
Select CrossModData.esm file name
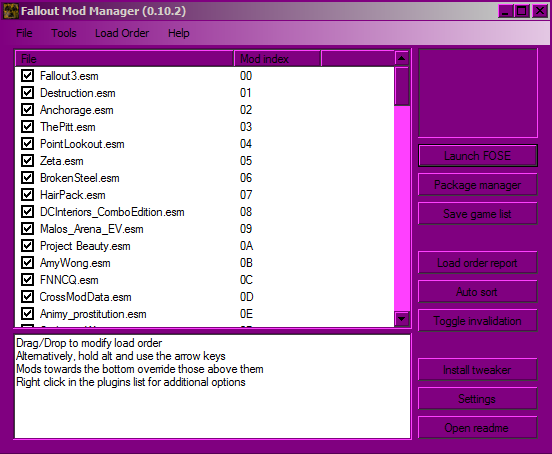click(85, 297)
